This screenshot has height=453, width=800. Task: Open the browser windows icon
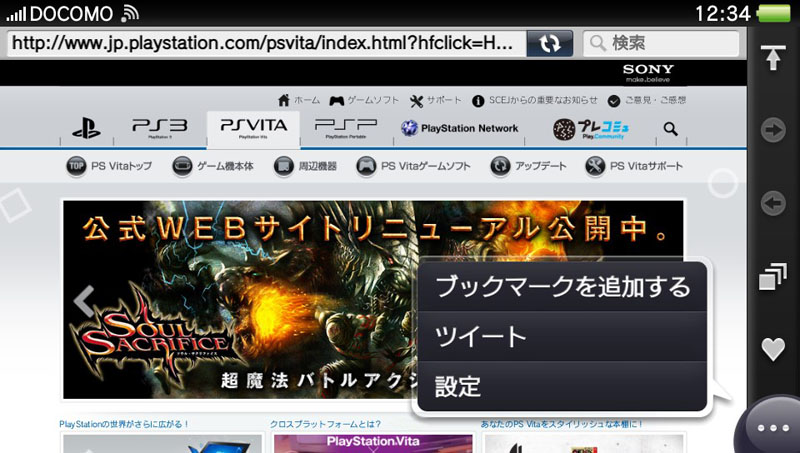click(x=772, y=277)
